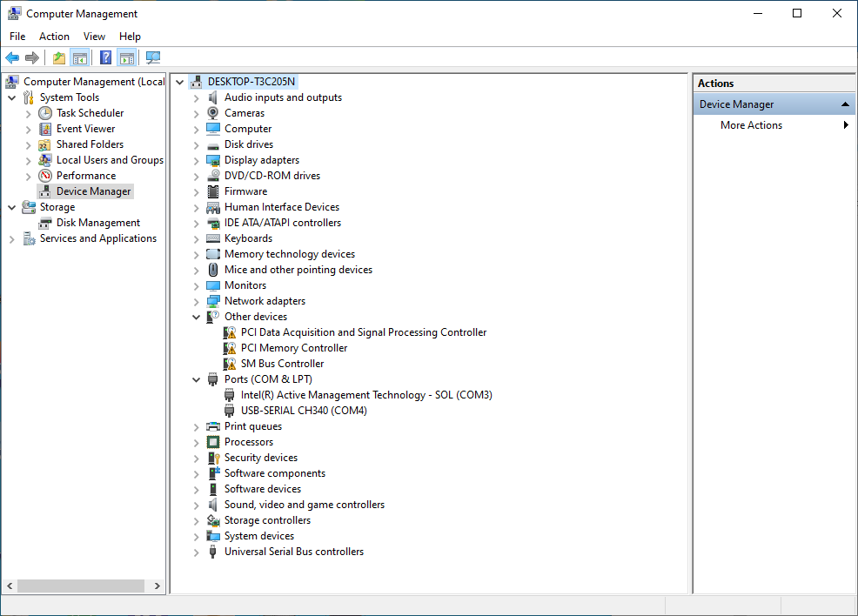858x616 pixels.
Task: Collapse the Ports (COM & LPT) node
Action: point(196,379)
